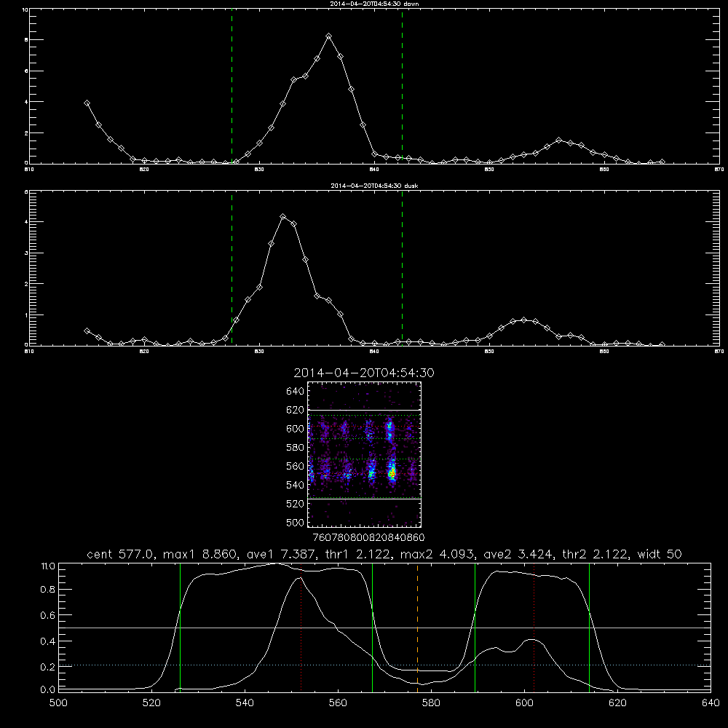Click the '600' x-axis label of bottom plot
This screenshot has width=728, height=728.
pyautogui.click(x=525, y=703)
